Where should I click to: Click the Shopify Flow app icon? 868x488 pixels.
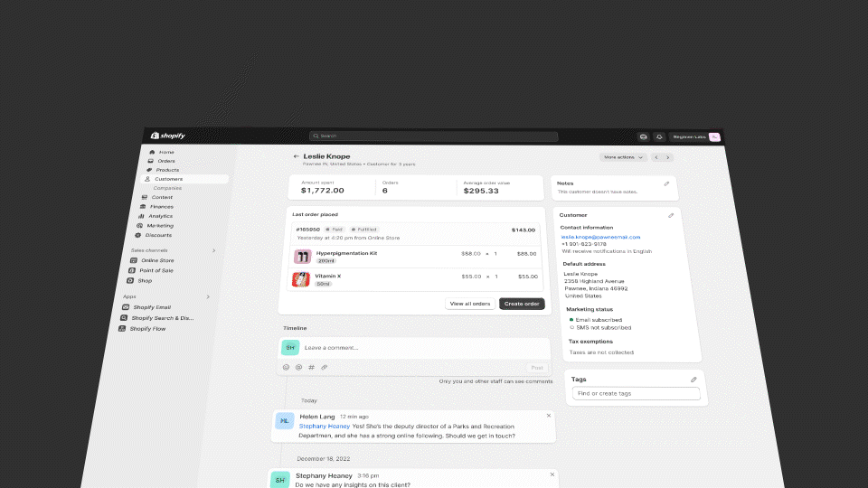(x=122, y=329)
